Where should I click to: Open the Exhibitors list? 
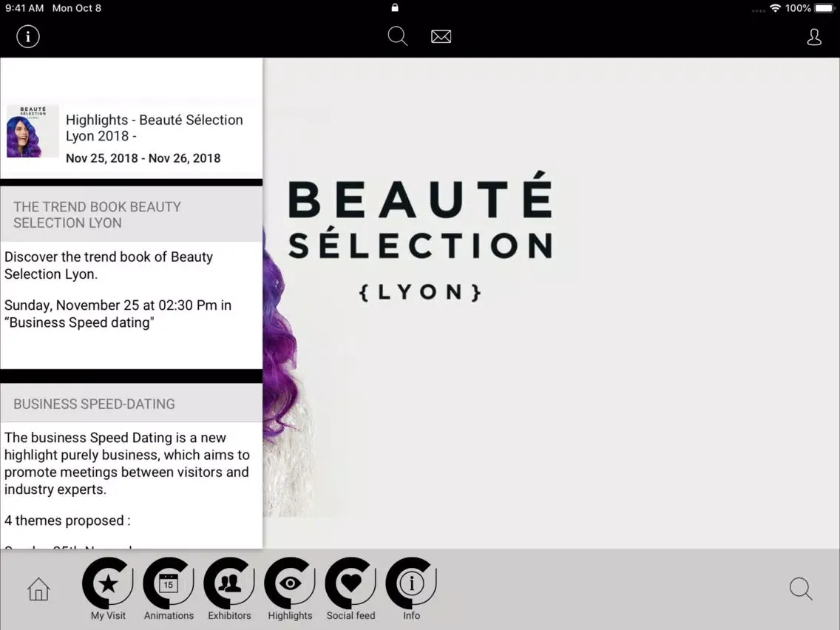(x=229, y=589)
